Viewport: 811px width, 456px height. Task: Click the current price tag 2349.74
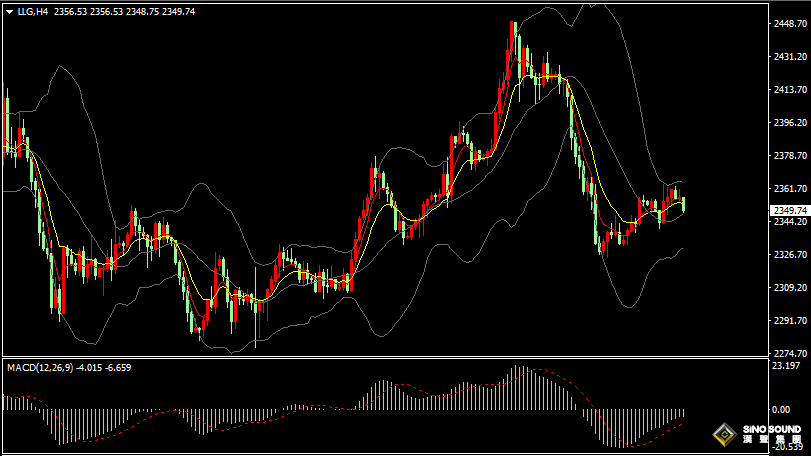tap(789, 210)
